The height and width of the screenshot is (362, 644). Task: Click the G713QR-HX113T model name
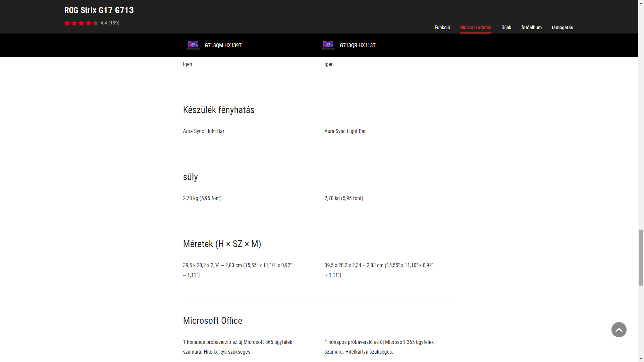click(358, 45)
